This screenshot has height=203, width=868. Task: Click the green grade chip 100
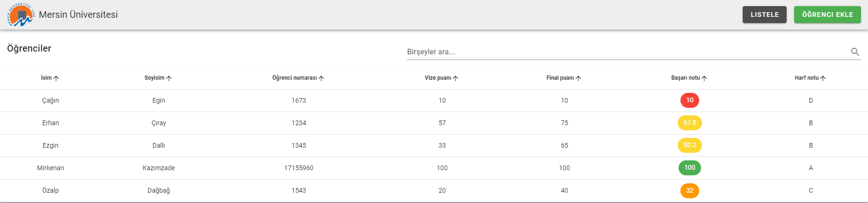(x=690, y=168)
